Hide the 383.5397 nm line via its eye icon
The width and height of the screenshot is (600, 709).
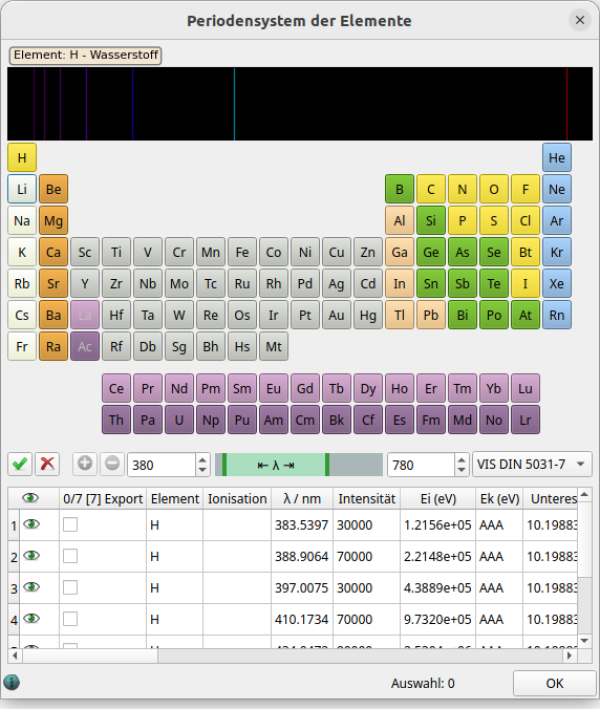click(31, 525)
